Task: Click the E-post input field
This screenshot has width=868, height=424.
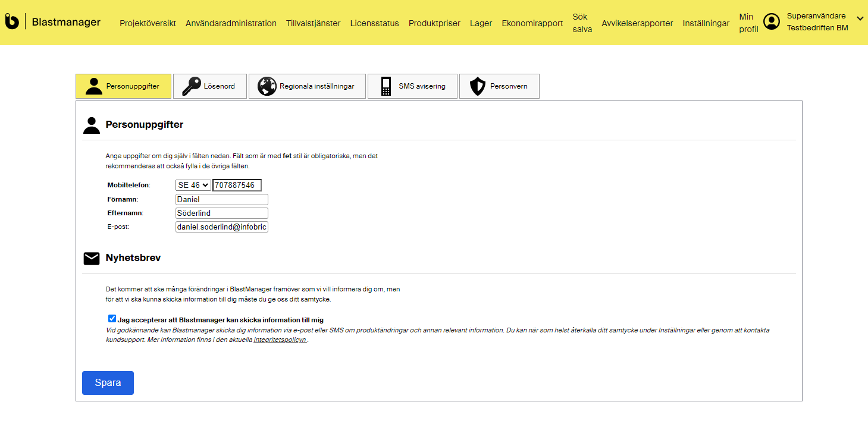Action: (x=221, y=227)
